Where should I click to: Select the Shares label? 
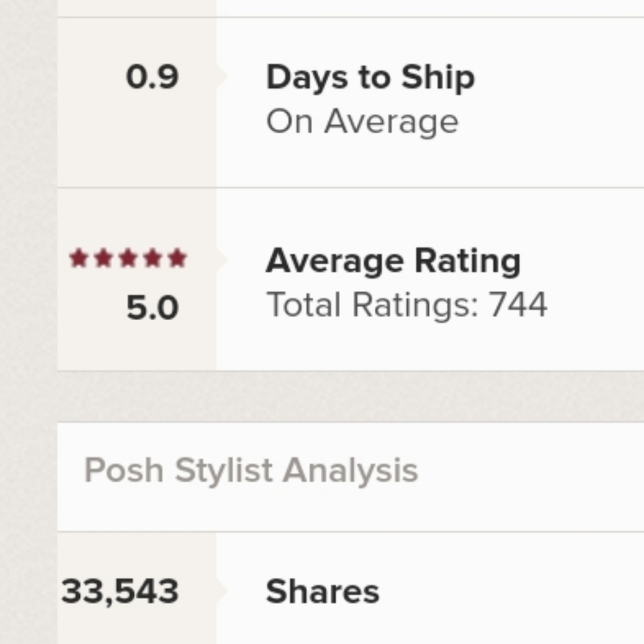click(322, 591)
